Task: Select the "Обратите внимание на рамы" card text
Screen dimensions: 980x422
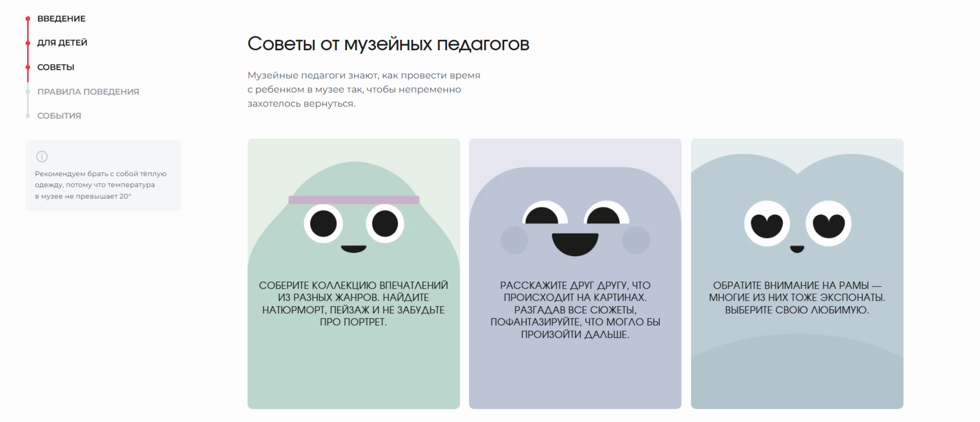Action: click(x=797, y=298)
